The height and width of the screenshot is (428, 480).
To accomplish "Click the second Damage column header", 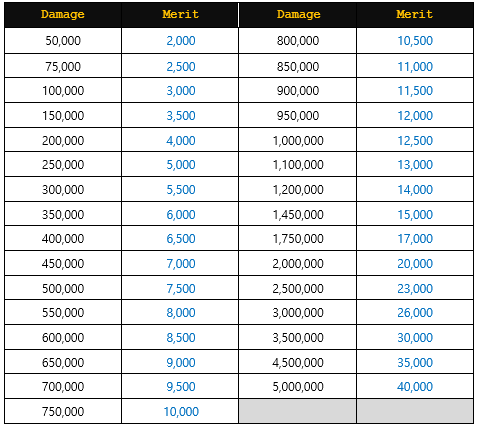I will (298, 14).
